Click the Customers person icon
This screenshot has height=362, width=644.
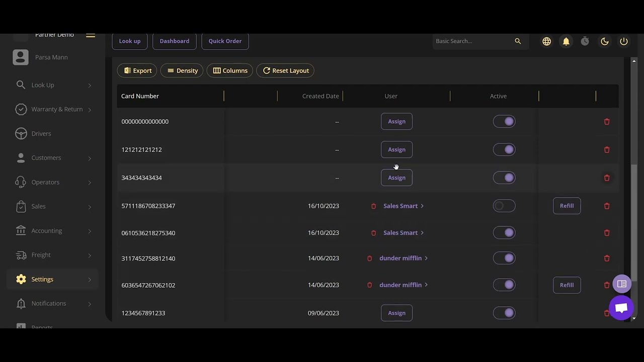21,158
